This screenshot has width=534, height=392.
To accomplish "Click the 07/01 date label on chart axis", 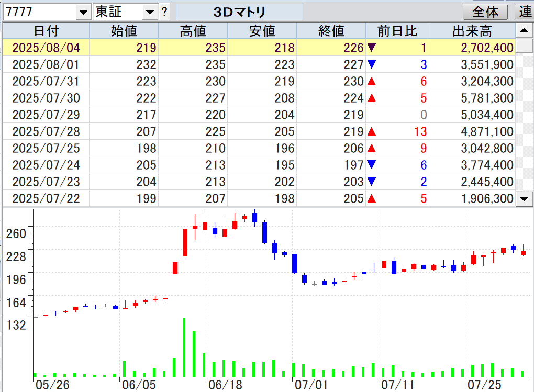I will [311, 385].
